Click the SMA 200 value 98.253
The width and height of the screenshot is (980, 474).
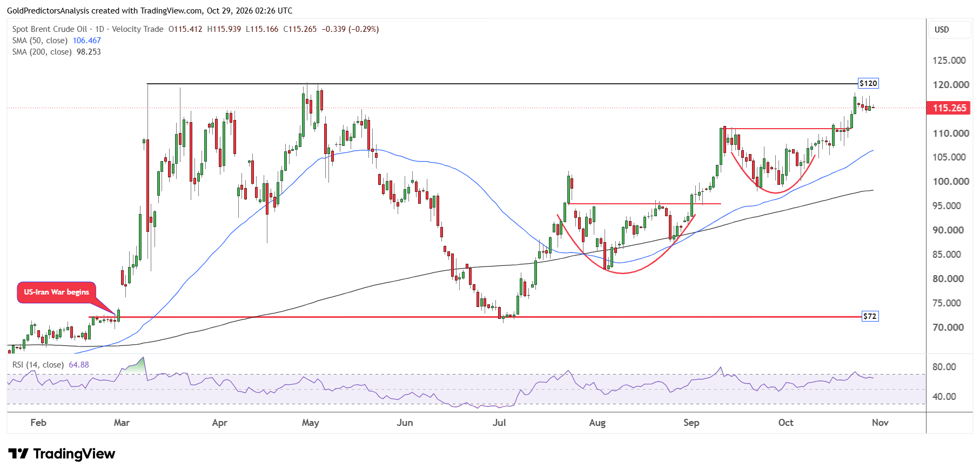coord(89,52)
